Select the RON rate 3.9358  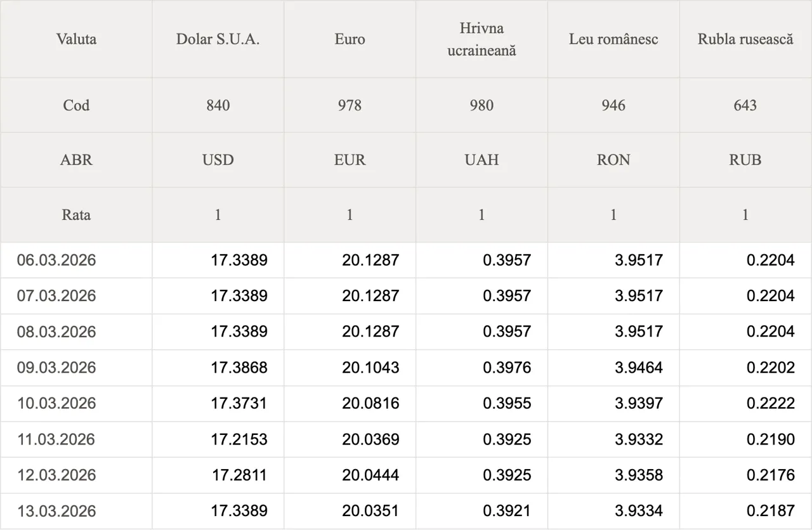pyautogui.click(x=639, y=475)
